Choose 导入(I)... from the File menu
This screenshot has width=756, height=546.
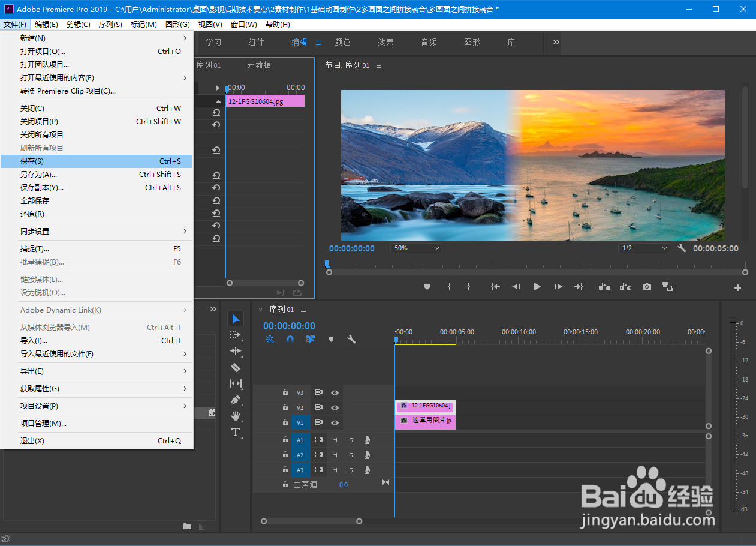click(x=97, y=340)
